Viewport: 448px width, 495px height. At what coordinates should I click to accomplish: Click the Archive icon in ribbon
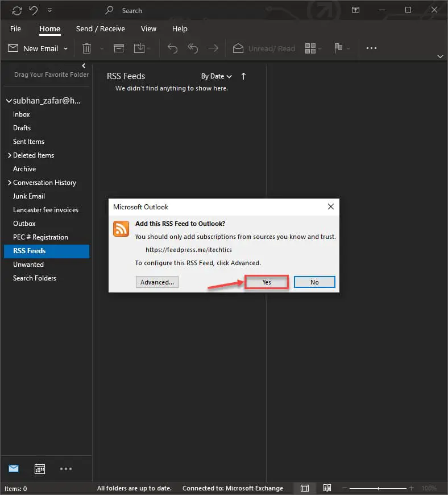click(x=119, y=48)
